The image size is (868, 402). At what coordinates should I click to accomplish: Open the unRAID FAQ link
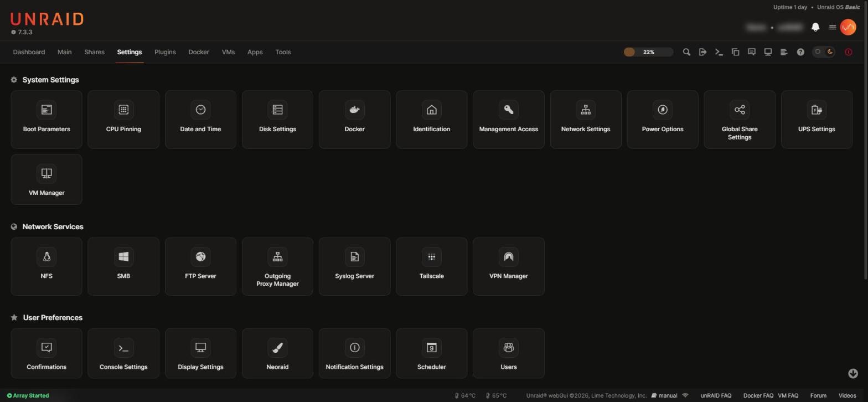[716, 396]
